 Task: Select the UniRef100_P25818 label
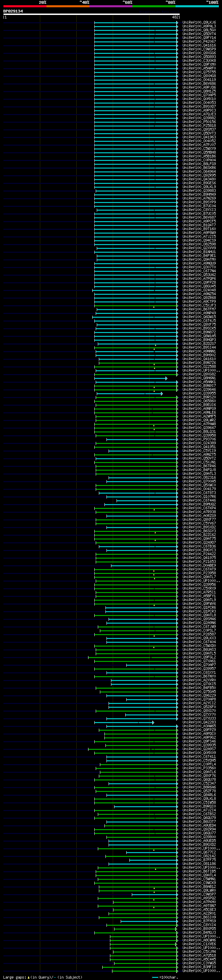coord(199,125)
